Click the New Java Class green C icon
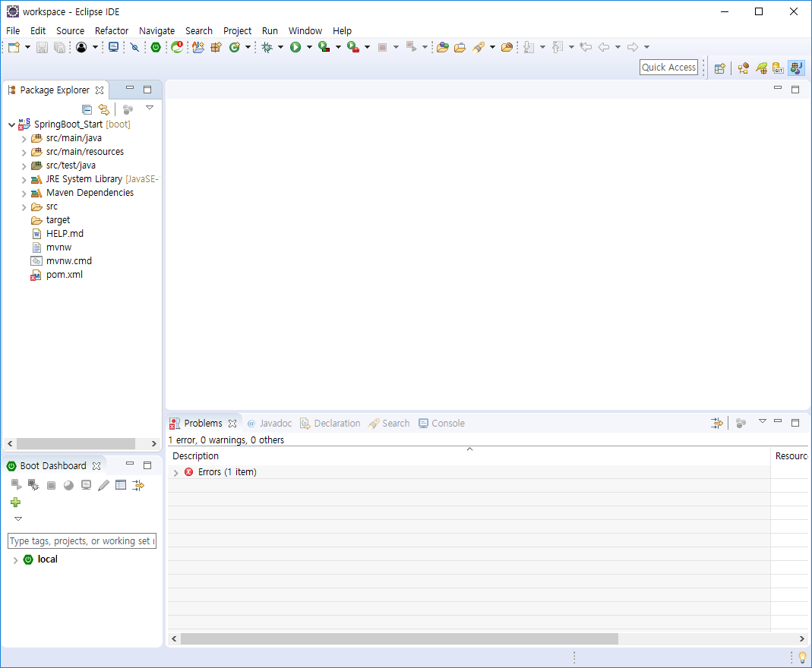Screen dimensions: 812x668 point(235,47)
